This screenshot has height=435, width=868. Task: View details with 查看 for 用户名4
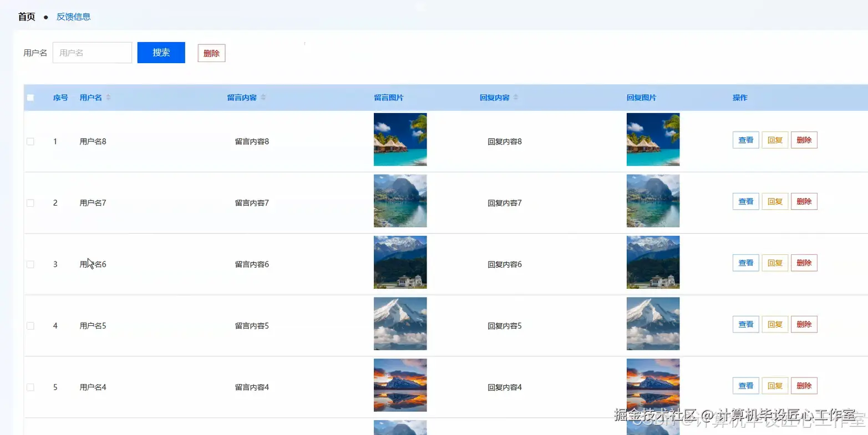(x=746, y=386)
